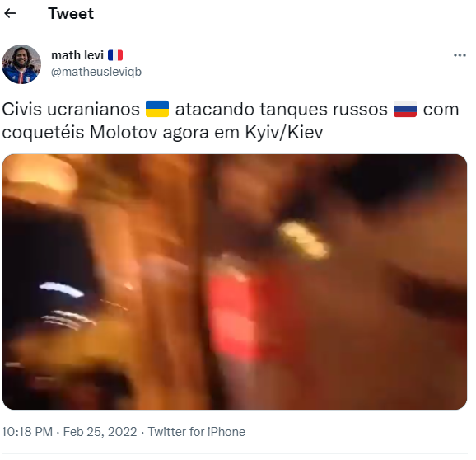Click the Ukrainian flag emoji in the tweet
The width and height of the screenshot is (476, 460).
coord(157,109)
